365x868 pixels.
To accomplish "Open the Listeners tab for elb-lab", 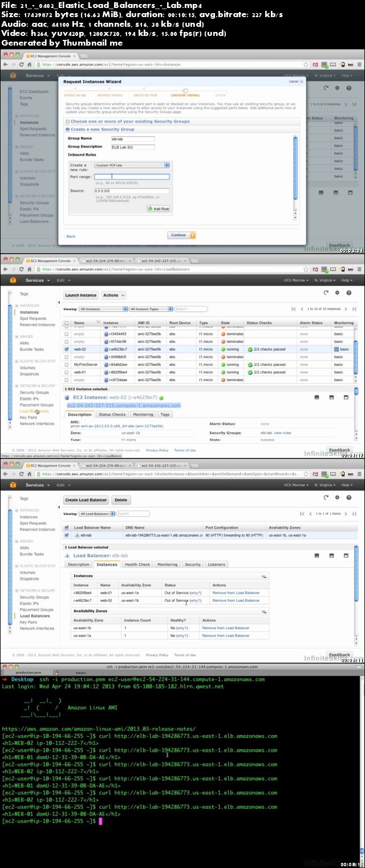I will (216, 564).
